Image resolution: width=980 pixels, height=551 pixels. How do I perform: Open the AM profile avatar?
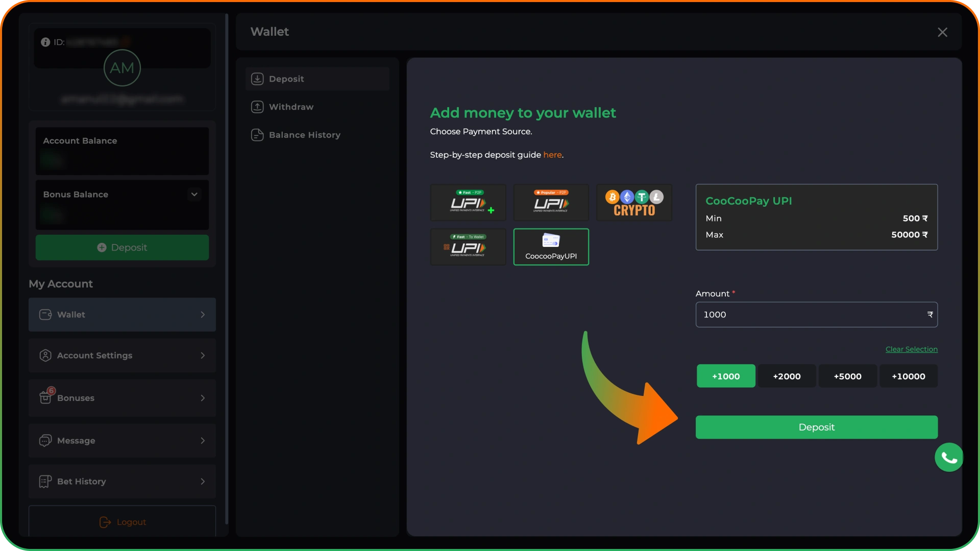point(122,68)
